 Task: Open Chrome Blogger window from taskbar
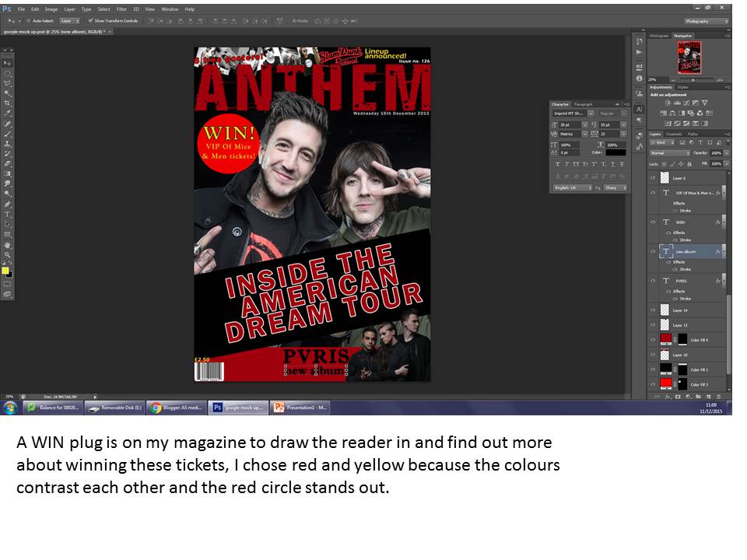tap(177, 408)
